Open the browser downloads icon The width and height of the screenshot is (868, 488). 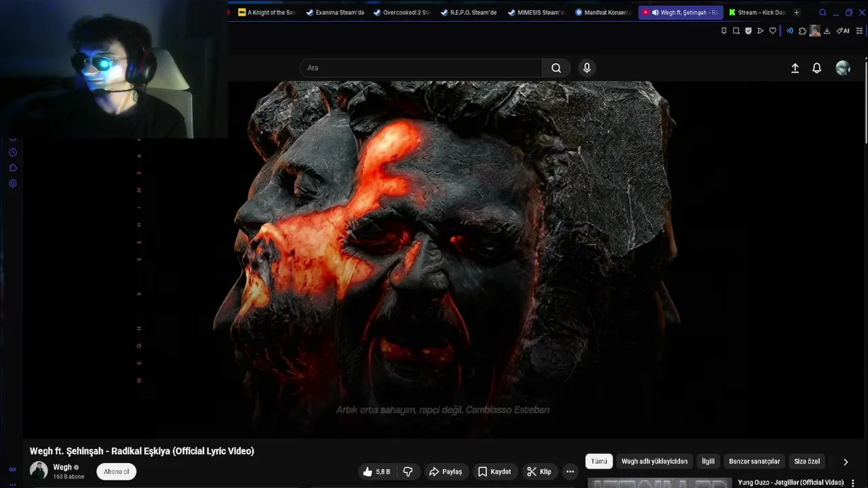[827, 30]
